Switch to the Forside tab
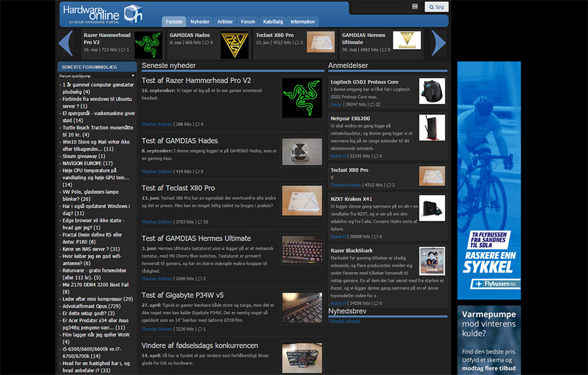Viewport: 588px width, 375px height. 174,22
